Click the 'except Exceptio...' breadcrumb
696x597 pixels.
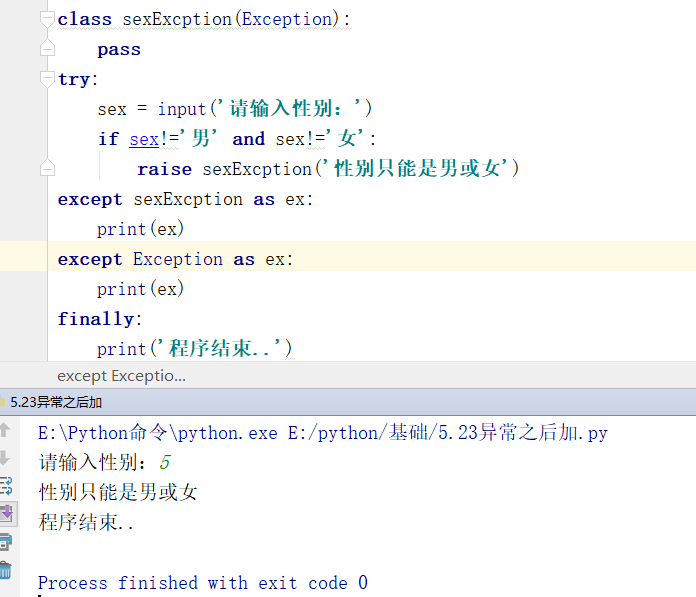pyautogui.click(x=122, y=376)
